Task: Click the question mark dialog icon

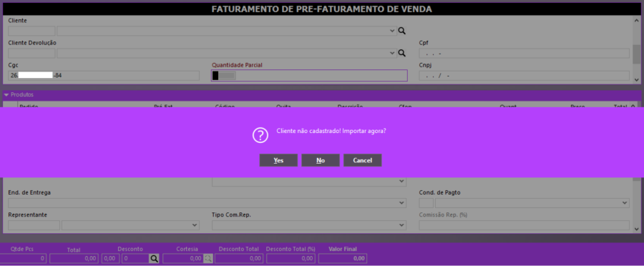Action: [260, 135]
